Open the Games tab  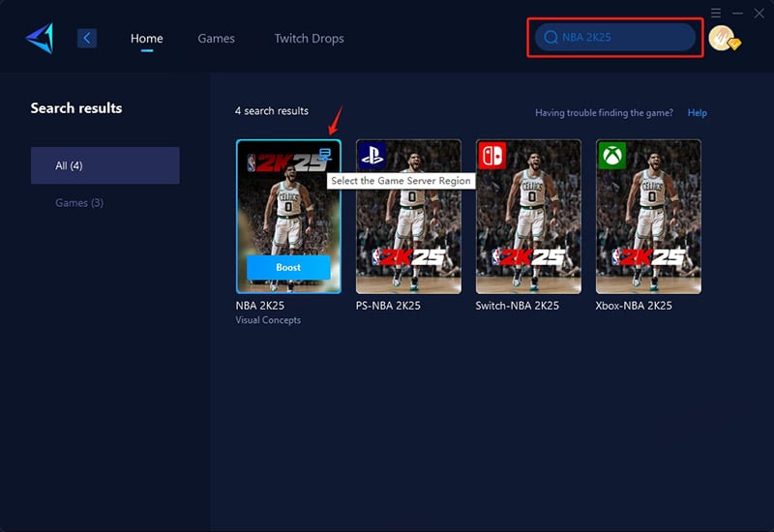click(216, 39)
